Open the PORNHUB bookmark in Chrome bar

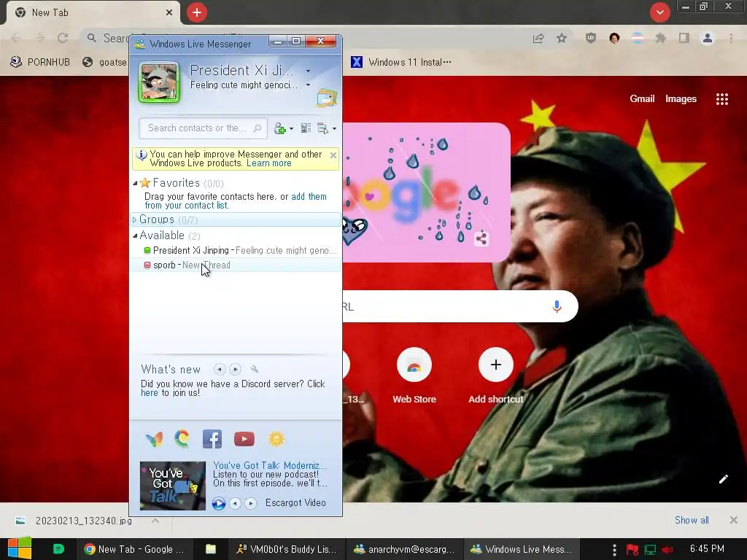pyautogui.click(x=41, y=63)
